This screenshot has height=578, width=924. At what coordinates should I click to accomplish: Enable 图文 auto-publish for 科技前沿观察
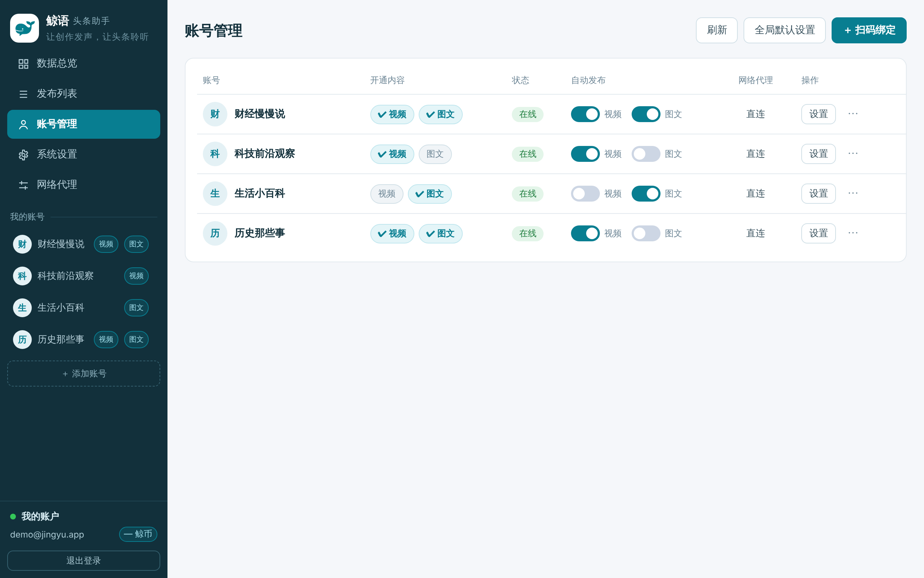(646, 154)
